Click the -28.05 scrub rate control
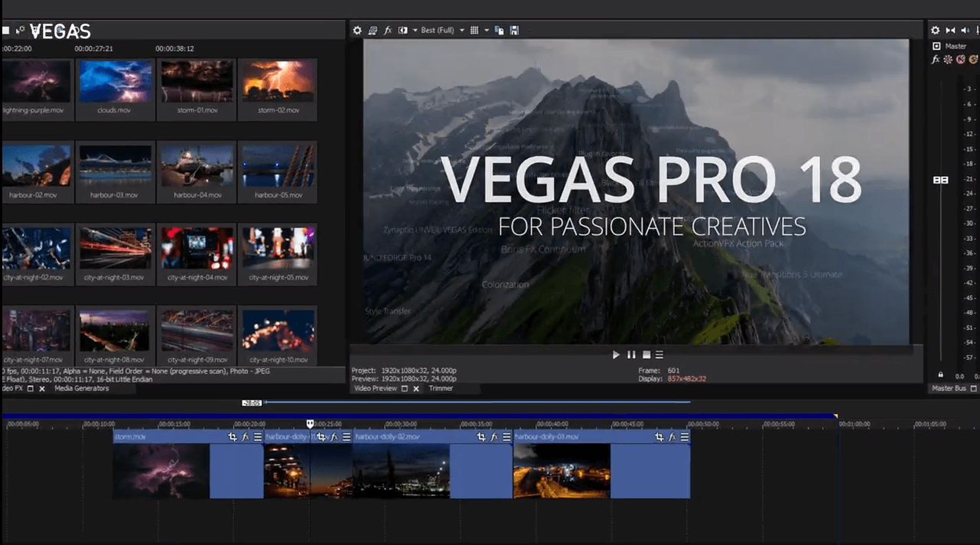The height and width of the screenshot is (545, 980). coord(252,403)
